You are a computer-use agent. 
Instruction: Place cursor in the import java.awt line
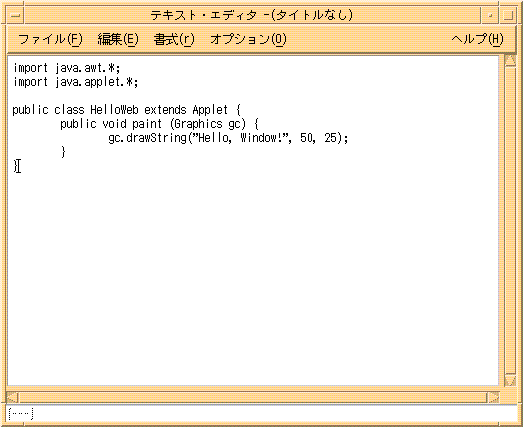pyautogui.click(x=66, y=68)
